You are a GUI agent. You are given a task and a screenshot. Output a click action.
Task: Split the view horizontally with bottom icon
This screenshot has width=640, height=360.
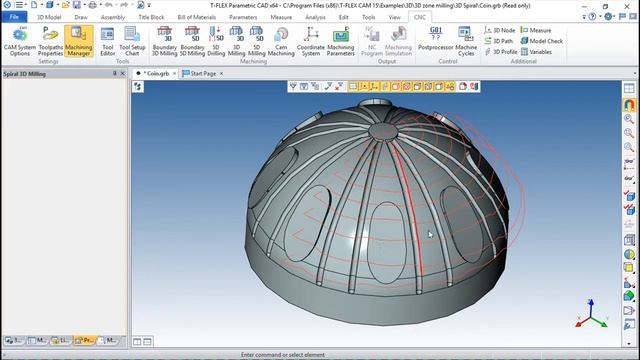point(147,342)
